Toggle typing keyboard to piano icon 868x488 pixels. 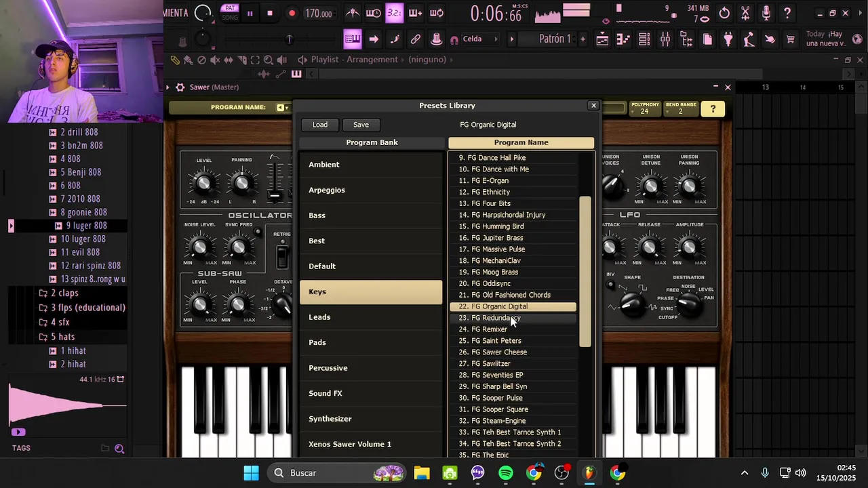[x=353, y=39]
